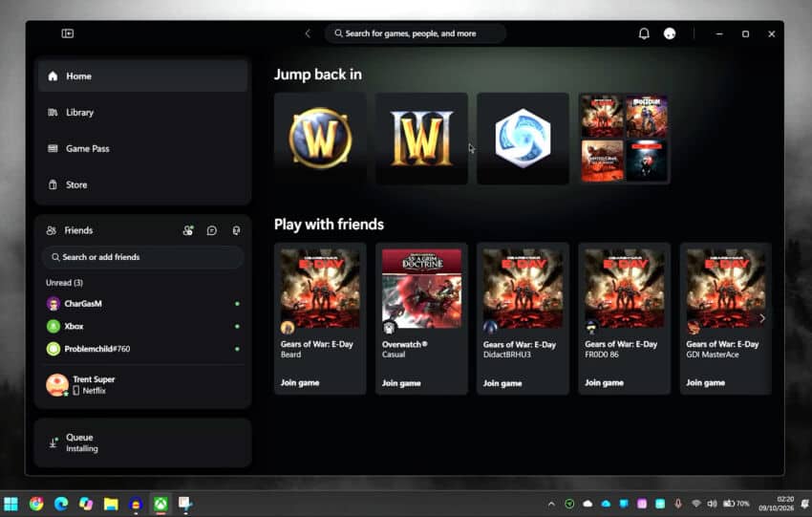This screenshot has width=812, height=517.
Task: Open Chrome from the taskbar
Action: [35, 504]
